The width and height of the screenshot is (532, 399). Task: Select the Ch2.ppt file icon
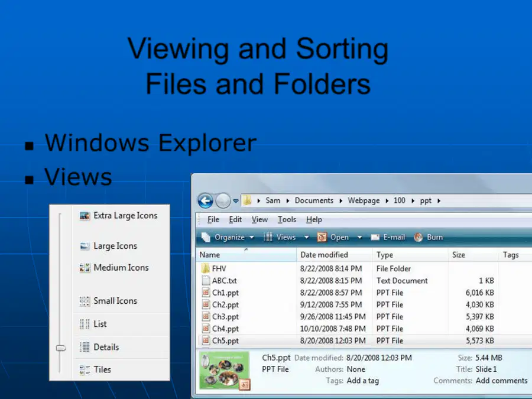tap(205, 304)
